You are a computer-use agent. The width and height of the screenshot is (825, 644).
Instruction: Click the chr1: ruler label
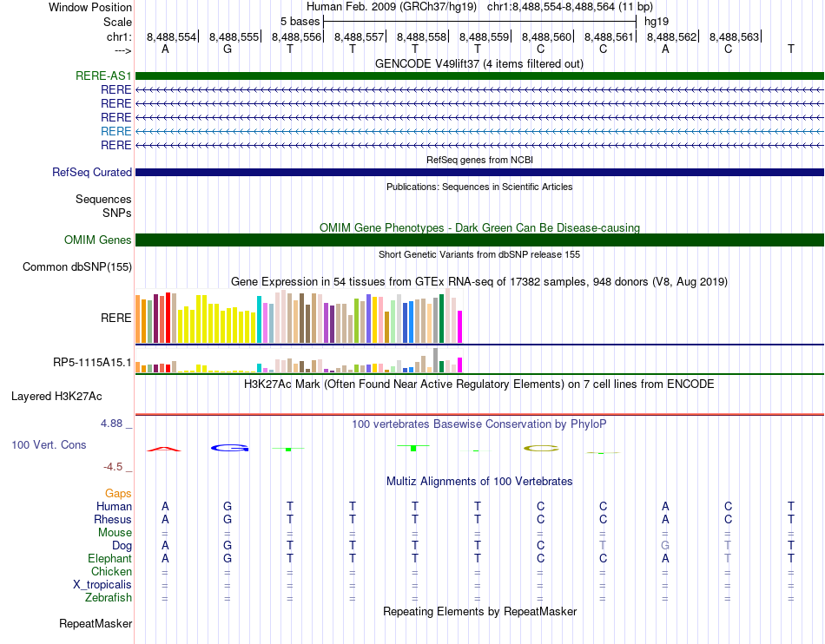[119, 36]
